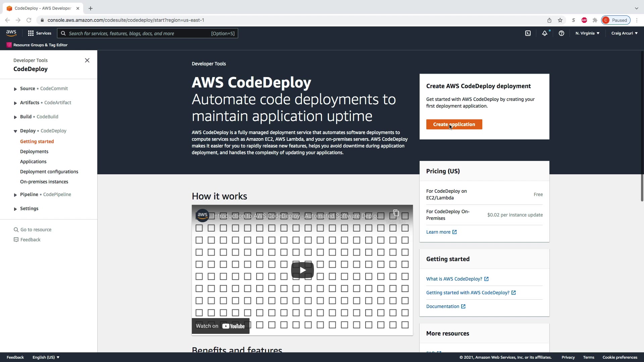
Task: Open the Craig Arcuri account menu
Action: (x=624, y=33)
